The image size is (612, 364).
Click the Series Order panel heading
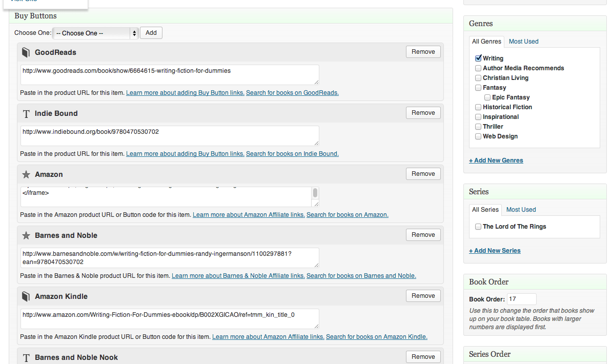489,354
